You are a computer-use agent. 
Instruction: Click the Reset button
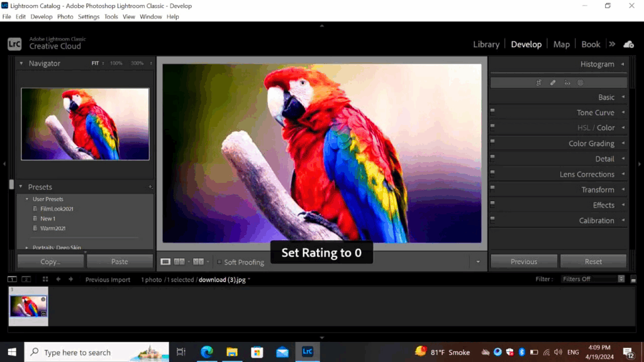[593, 261]
